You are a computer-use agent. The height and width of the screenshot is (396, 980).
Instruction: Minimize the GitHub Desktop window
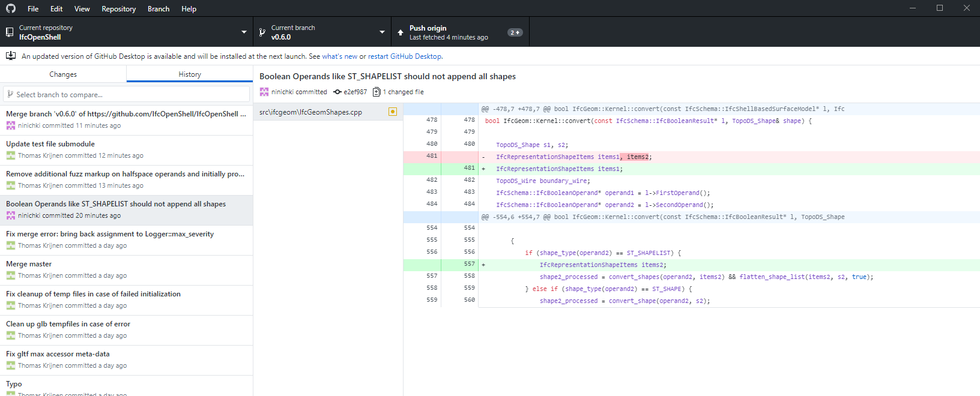click(x=913, y=8)
